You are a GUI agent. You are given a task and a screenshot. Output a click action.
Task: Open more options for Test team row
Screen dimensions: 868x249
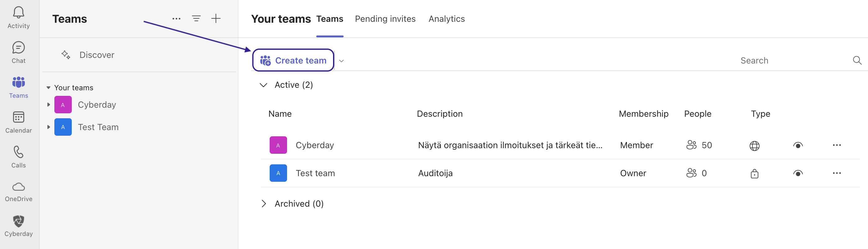click(836, 173)
